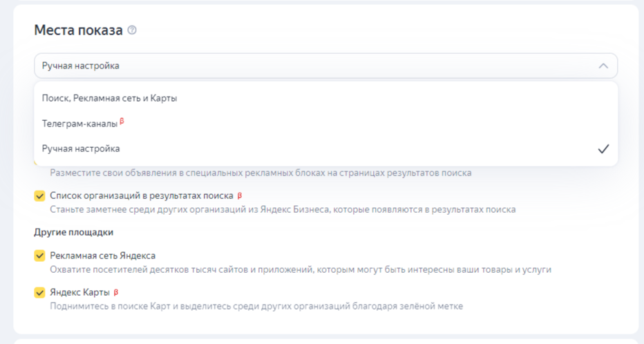Uncheck Список организаций в результатах поиска

[39, 195]
